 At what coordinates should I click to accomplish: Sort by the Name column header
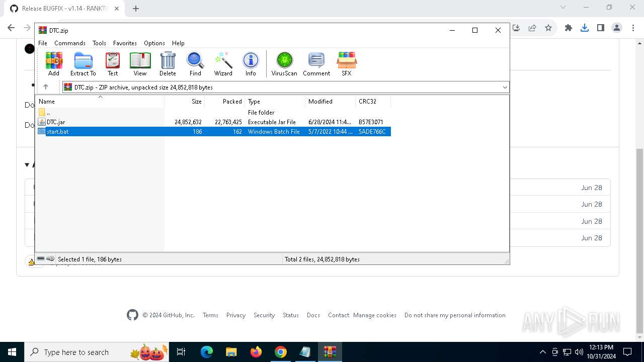tap(100, 102)
